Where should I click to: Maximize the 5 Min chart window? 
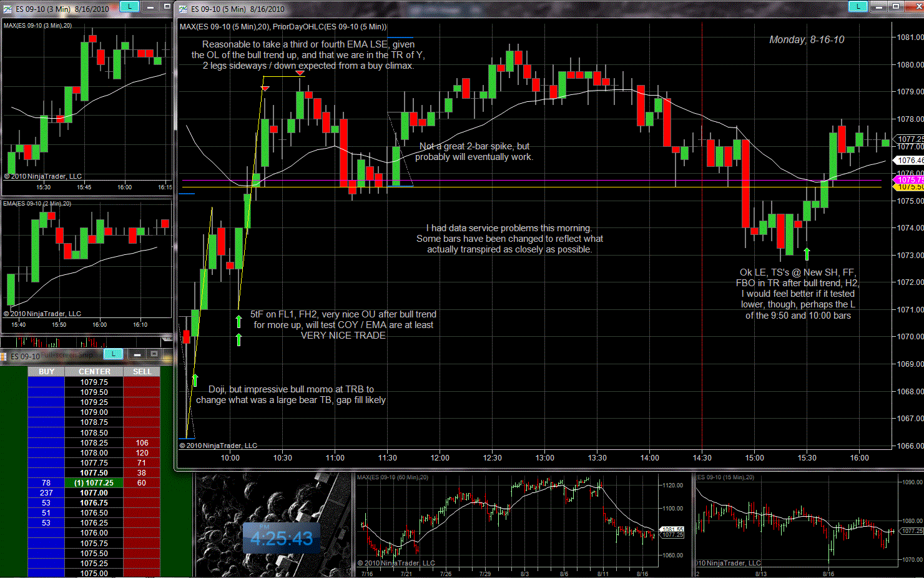click(x=896, y=6)
